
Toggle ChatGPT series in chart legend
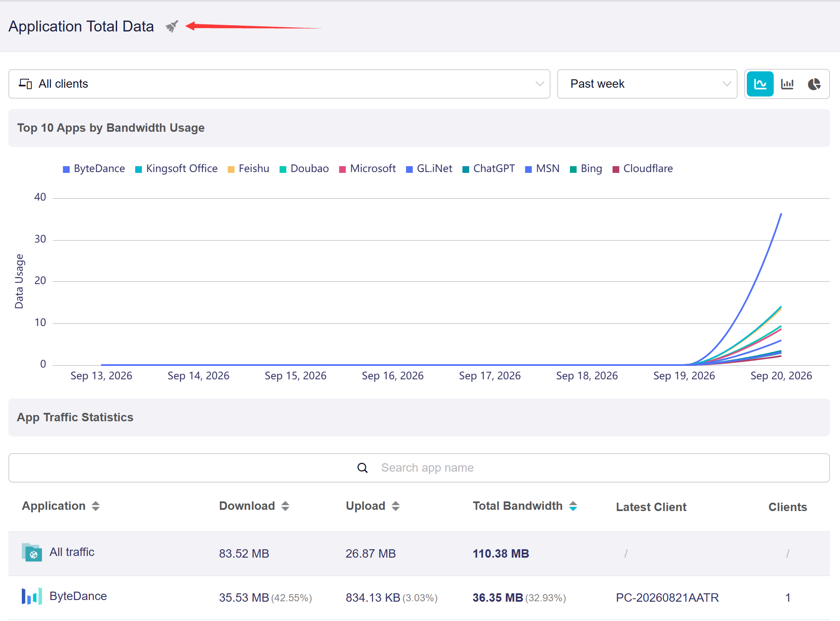click(488, 169)
